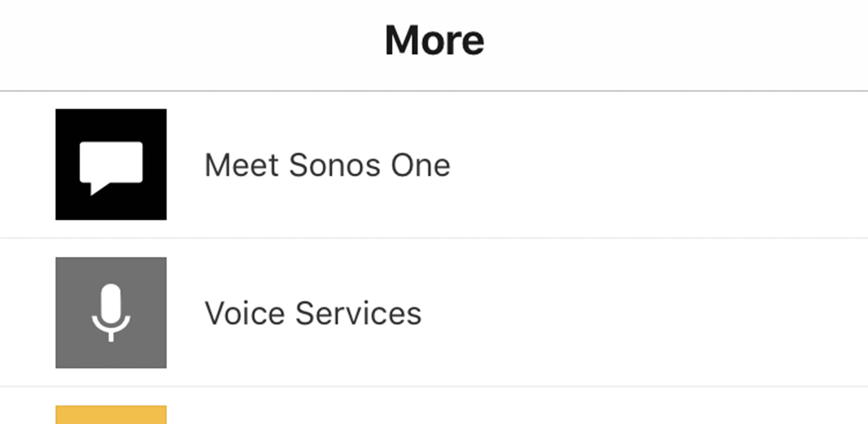Tap the gray microphone icon
Image resolution: width=868 pixels, height=424 pixels.
[x=111, y=313]
